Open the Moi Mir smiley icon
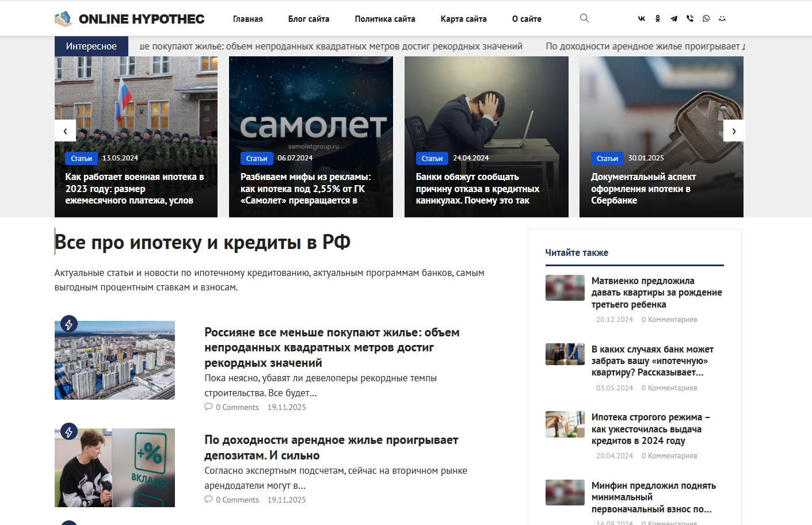This screenshot has width=812, height=525. tap(722, 18)
